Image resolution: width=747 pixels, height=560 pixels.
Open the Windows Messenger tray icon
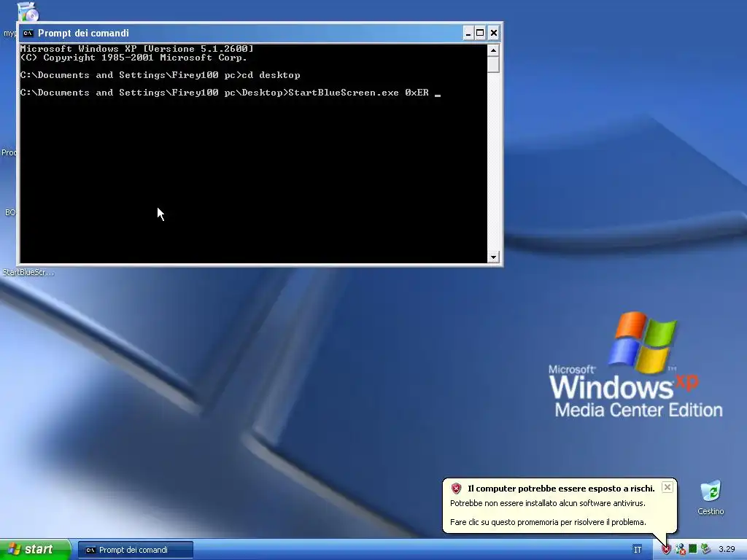681,550
